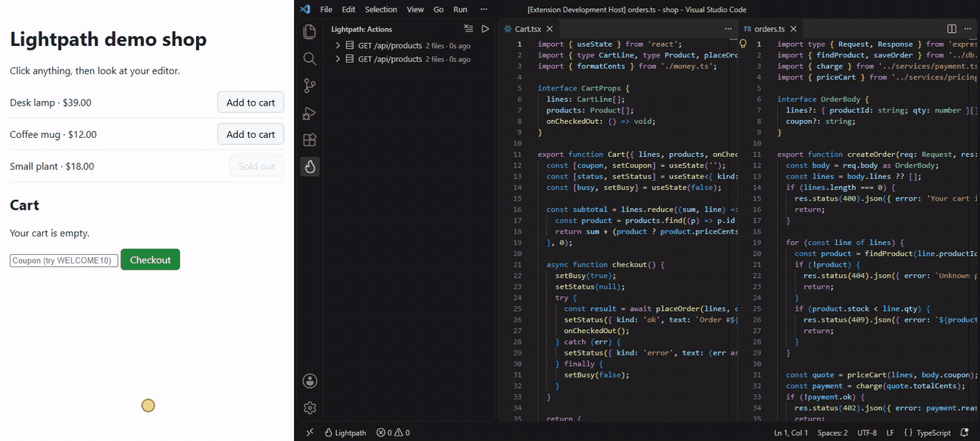Open More Actions for the Cart.tsx editor group
Screen dimensions: 980x441
pyautogui.click(x=728, y=29)
